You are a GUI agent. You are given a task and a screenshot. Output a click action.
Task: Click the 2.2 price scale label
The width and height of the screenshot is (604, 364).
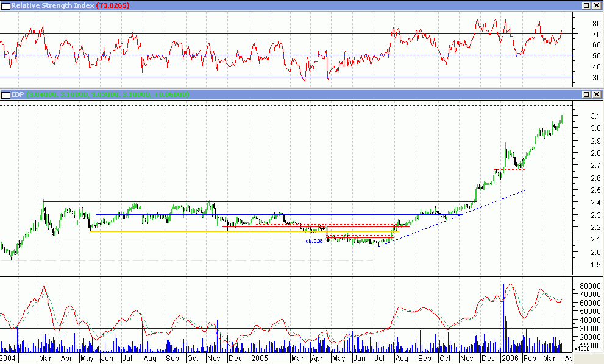tap(595, 228)
